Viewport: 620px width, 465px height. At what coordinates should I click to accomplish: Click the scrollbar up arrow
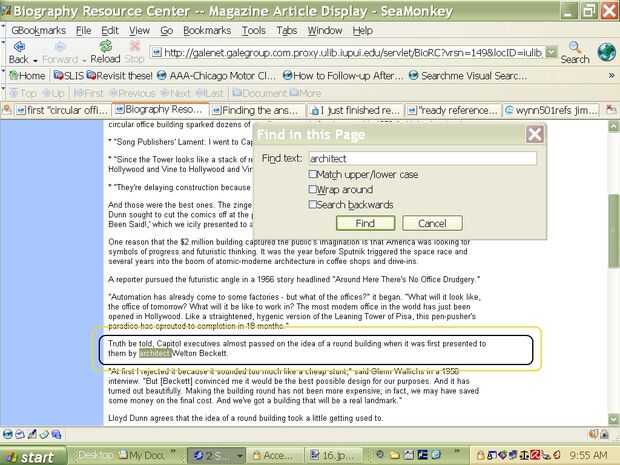pos(614,126)
